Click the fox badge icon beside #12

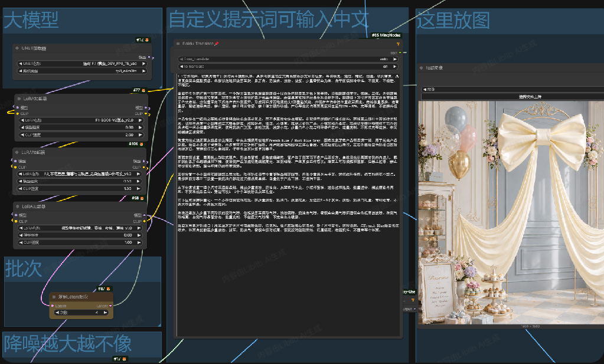147,40
